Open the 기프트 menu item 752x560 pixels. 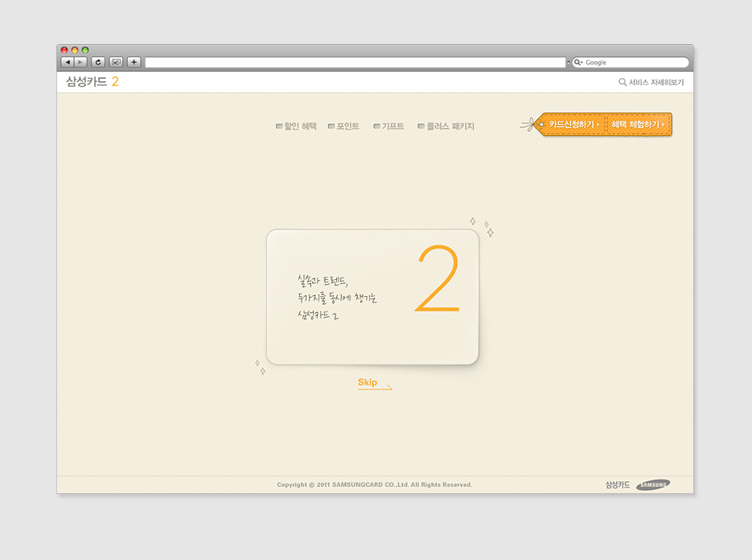click(388, 126)
